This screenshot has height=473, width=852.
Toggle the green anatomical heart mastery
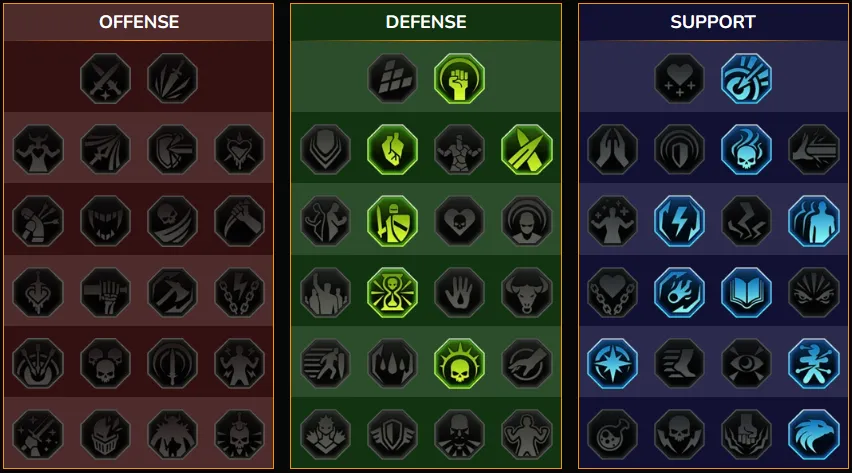point(392,150)
